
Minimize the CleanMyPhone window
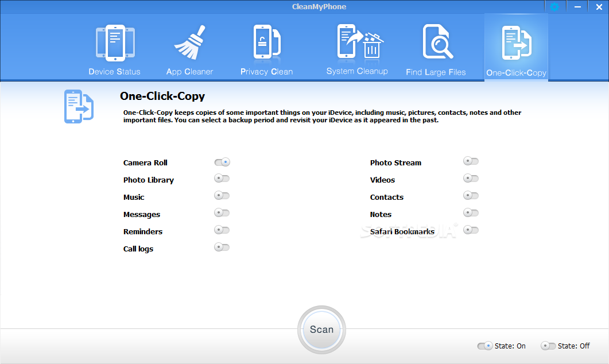coord(577,7)
